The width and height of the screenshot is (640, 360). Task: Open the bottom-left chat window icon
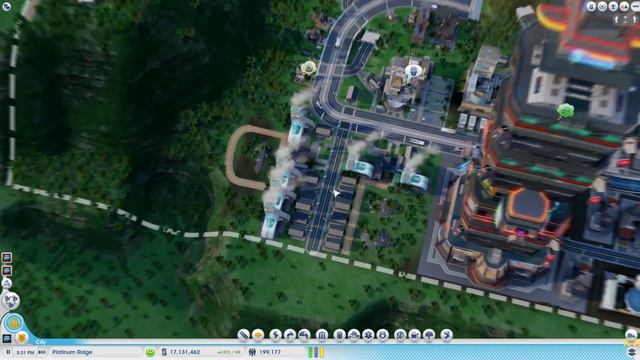click(x=7, y=338)
